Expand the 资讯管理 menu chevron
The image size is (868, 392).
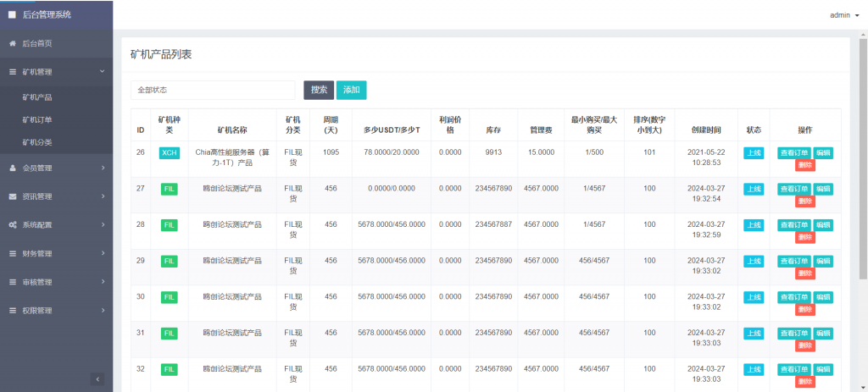103,196
